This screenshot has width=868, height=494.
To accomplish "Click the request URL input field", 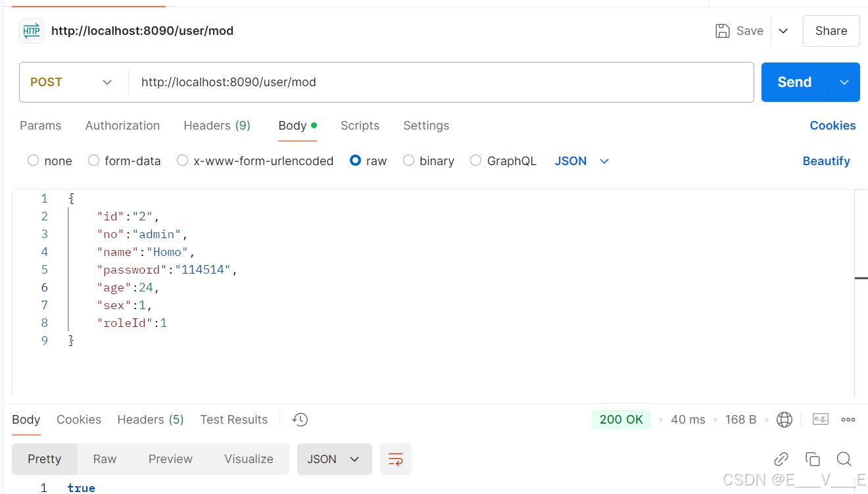I will tap(441, 82).
